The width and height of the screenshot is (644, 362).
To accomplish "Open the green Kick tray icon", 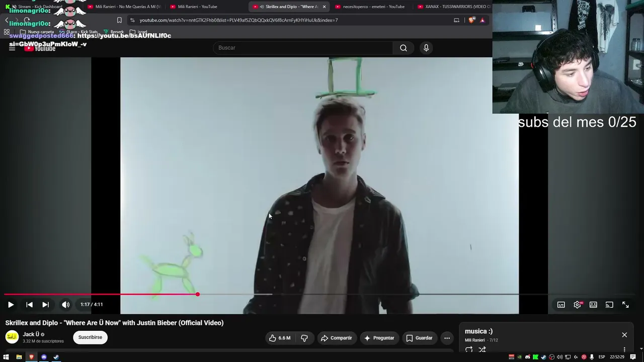I will tap(535, 357).
